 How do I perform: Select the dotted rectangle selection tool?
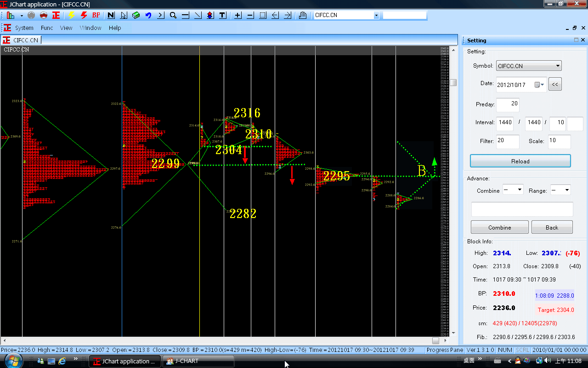click(263, 15)
